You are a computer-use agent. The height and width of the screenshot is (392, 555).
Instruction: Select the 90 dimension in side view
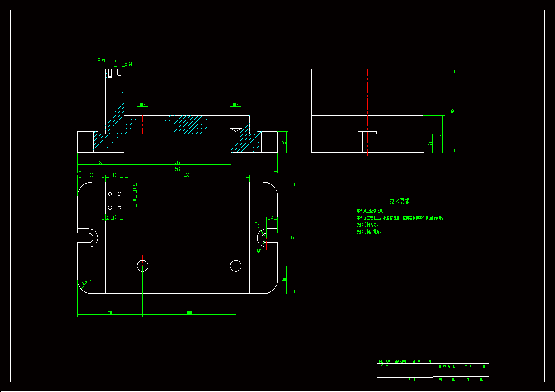[x=452, y=111]
